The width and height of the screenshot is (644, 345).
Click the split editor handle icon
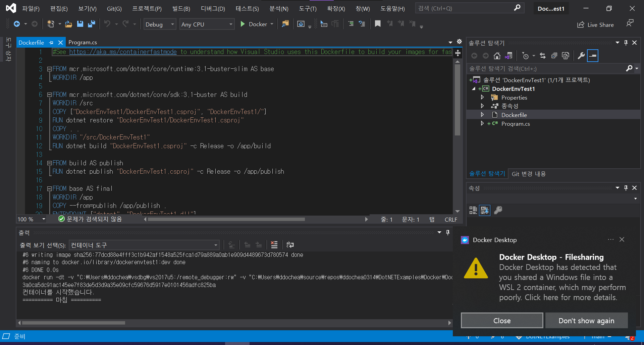point(458,53)
